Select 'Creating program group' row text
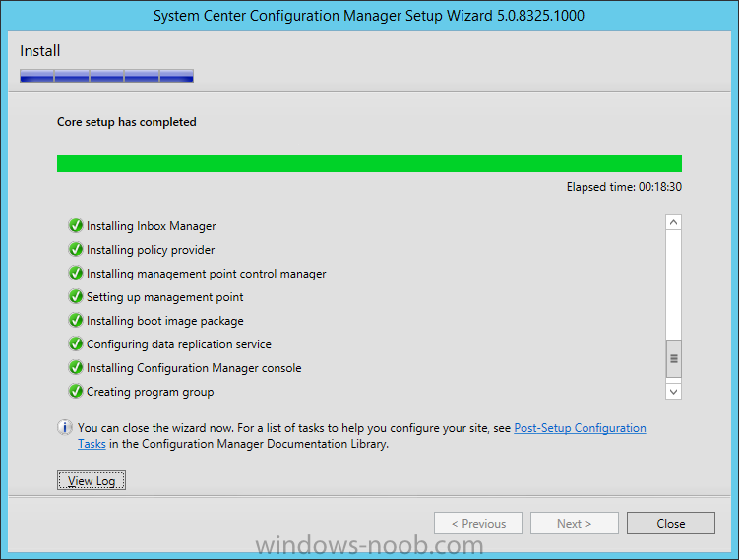Viewport: 739px width, 560px height. click(x=150, y=392)
